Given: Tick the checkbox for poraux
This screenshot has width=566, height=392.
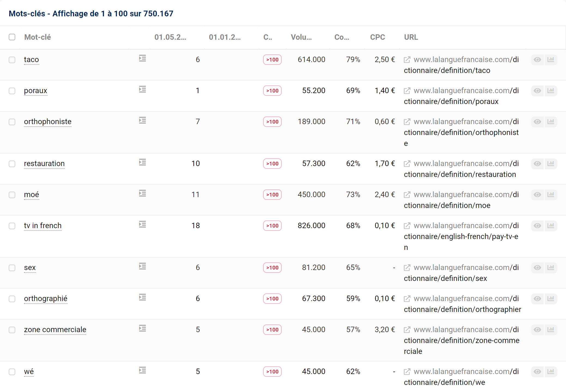Looking at the screenshot, I should (x=12, y=91).
